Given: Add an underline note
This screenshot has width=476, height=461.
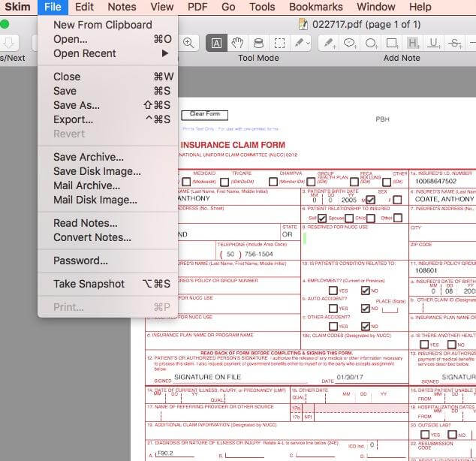Looking at the screenshot, I should [434, 43].
